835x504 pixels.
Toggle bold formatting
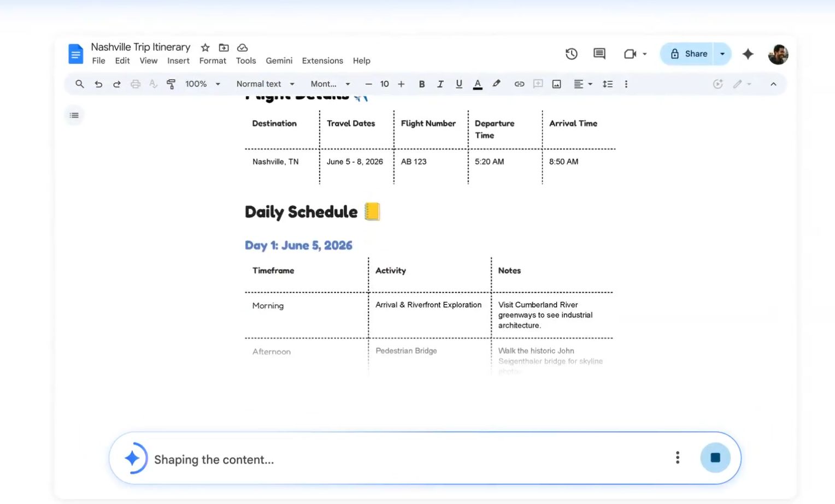[422, 84]
